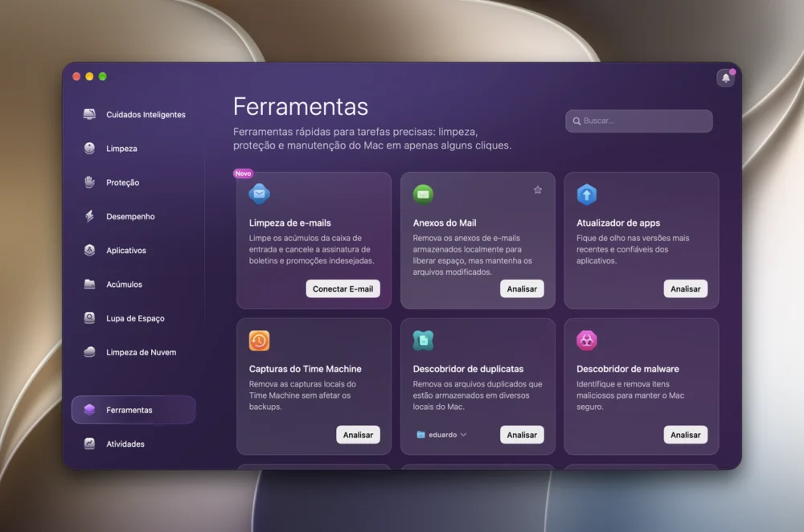Click the Ferramentas stacked layers icon
Image resolution: width=804 pixels, height=532 pixels.
(89, 410)
